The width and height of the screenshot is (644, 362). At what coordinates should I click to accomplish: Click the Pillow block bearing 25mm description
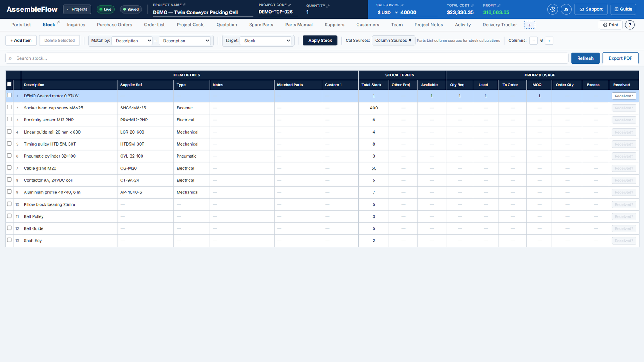coord(50,204)
